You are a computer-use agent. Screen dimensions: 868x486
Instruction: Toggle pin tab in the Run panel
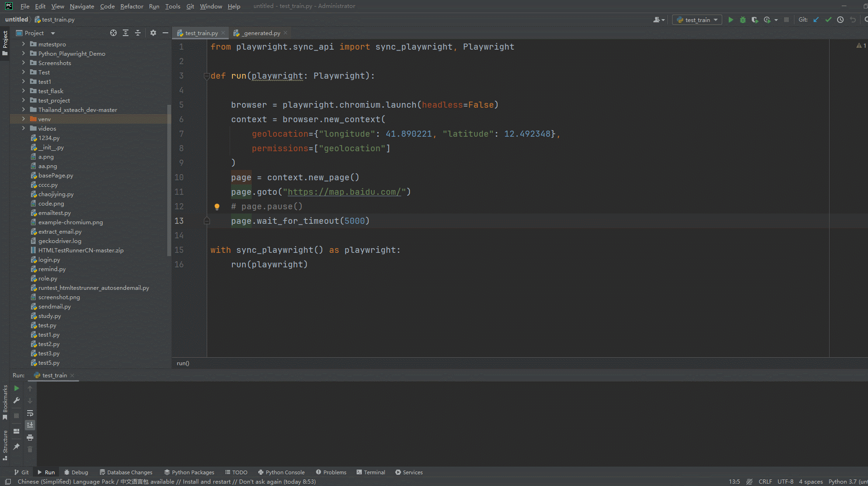(x=16, y=447)
